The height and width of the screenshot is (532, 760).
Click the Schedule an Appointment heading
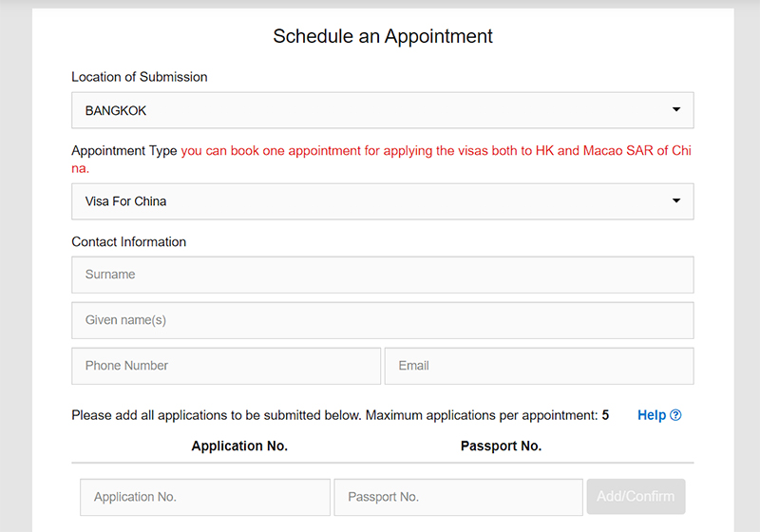[383, 36]
